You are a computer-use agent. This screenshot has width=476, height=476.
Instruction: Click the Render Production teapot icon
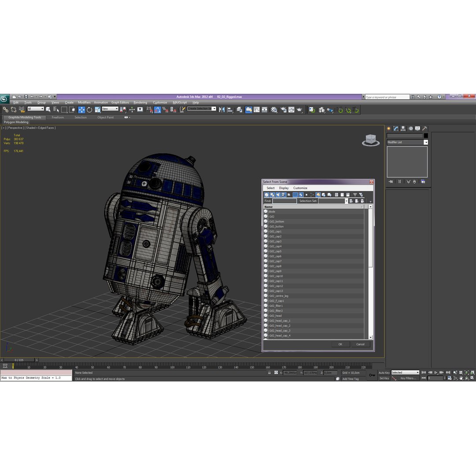(x=300, y=110)
